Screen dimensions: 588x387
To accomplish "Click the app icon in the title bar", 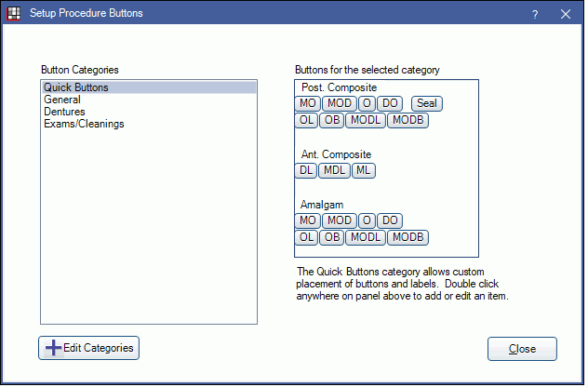I will [13, 14].
